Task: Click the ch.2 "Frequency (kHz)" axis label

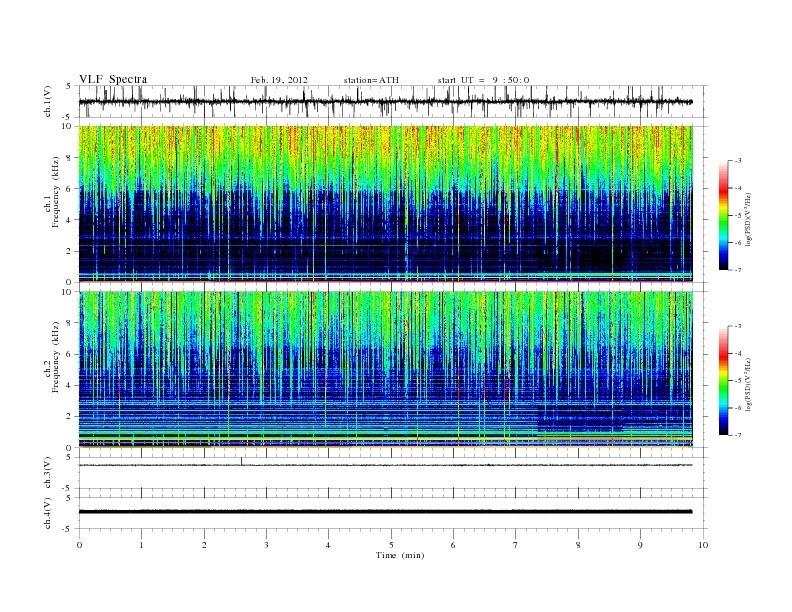Action: coord(56,356)
